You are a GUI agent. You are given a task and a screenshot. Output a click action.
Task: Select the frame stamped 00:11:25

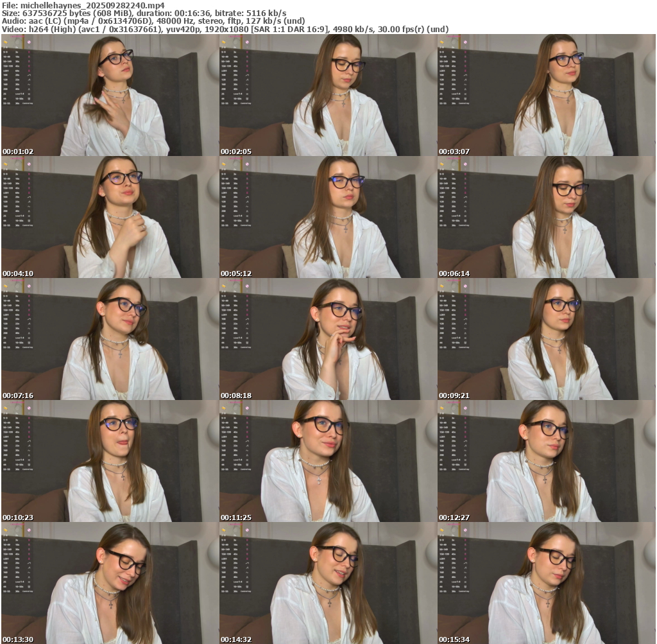coord(328,461)
